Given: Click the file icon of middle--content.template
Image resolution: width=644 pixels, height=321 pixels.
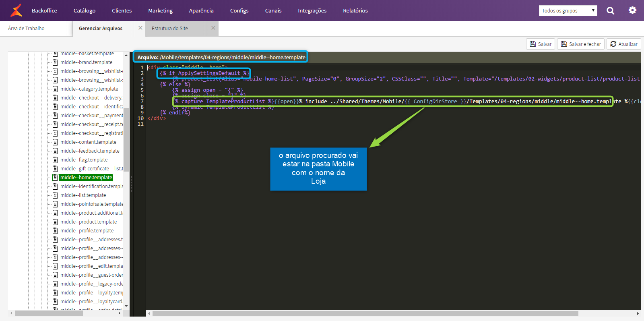Looking at the screenshot, I should pos(56,142).
